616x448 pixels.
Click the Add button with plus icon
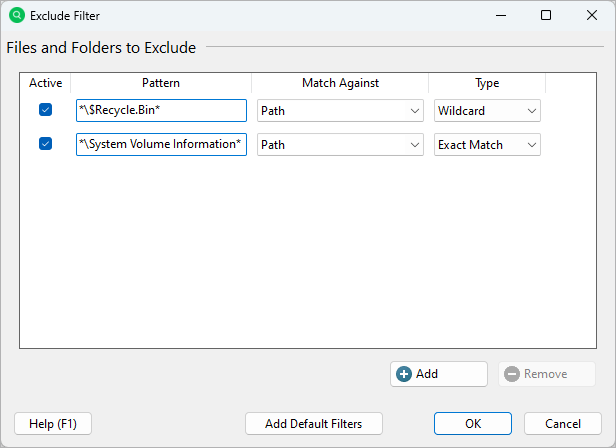(x=438, y=374)
